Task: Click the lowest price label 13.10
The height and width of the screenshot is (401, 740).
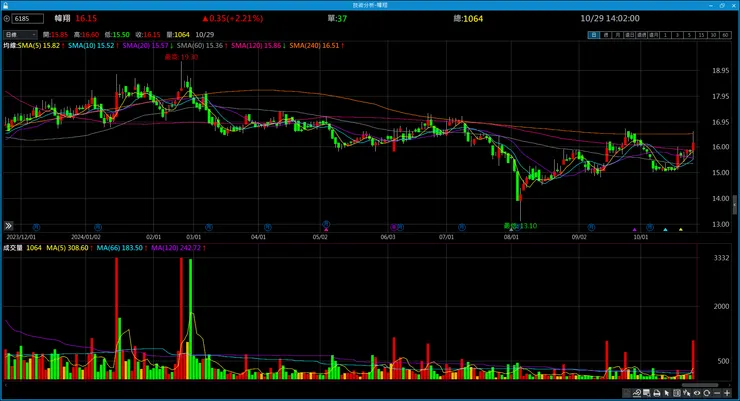Action: (520, 226)
